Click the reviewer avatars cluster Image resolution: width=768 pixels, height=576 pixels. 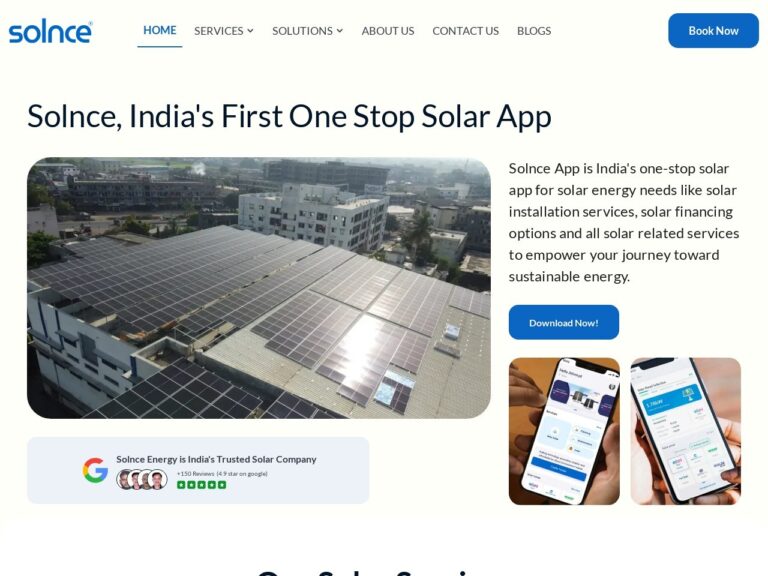[x=142, y=480]
